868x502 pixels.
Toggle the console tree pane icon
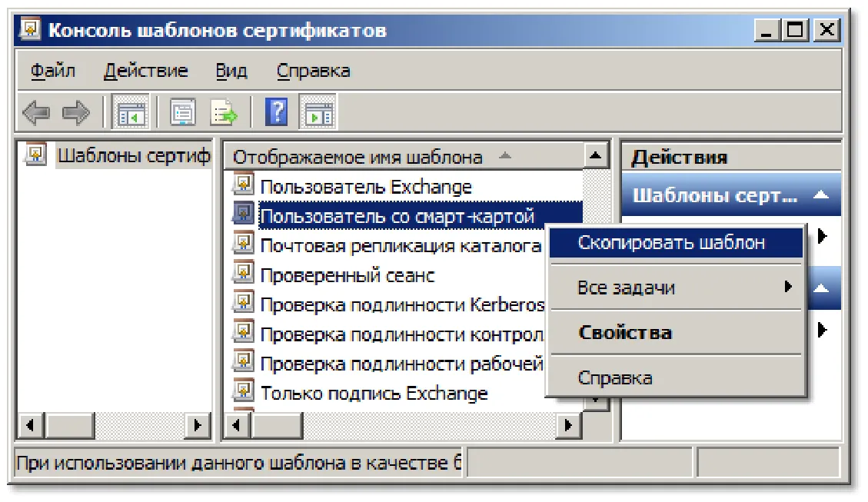[x=131, y=112]
